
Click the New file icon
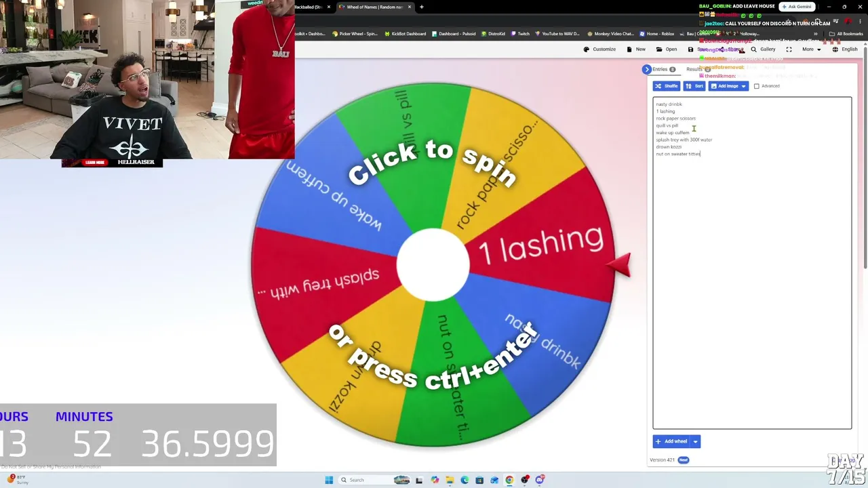coord(629,49)
